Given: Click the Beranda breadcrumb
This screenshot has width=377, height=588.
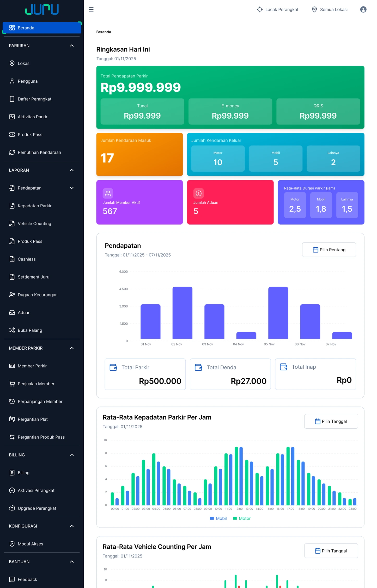Looking at the screenshot, I should [x=104, y=32].
